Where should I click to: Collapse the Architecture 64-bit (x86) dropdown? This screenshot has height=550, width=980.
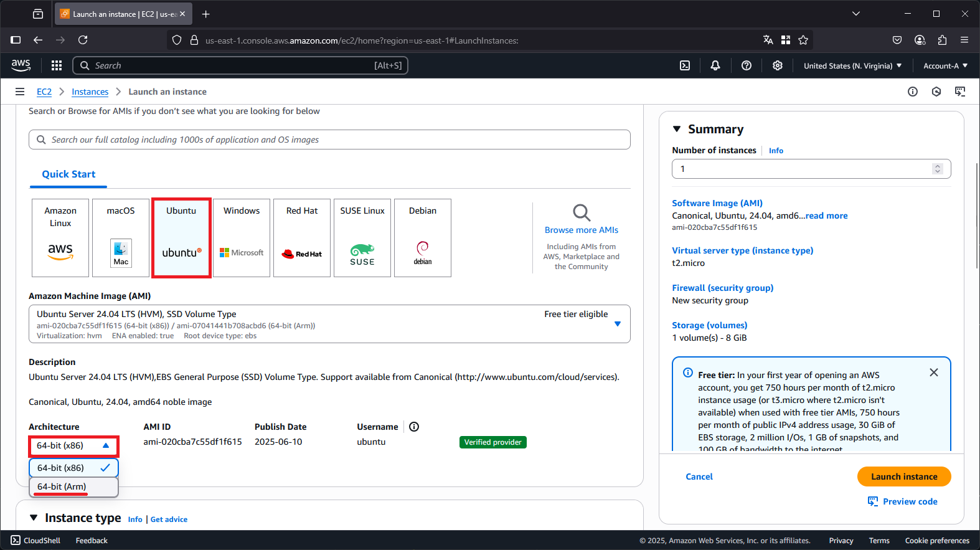[x=73, y=446]
